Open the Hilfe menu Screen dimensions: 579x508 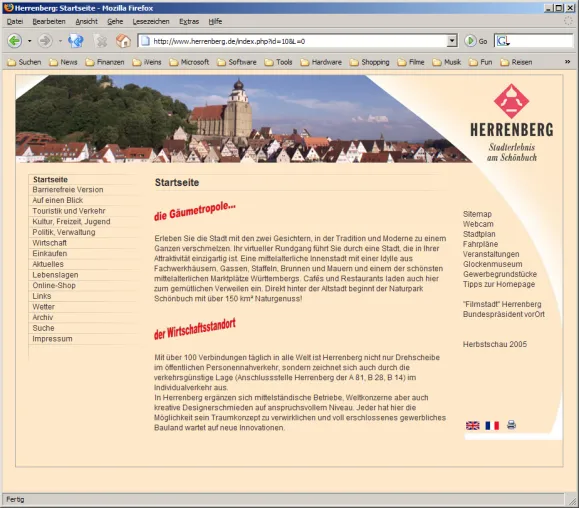215,21
